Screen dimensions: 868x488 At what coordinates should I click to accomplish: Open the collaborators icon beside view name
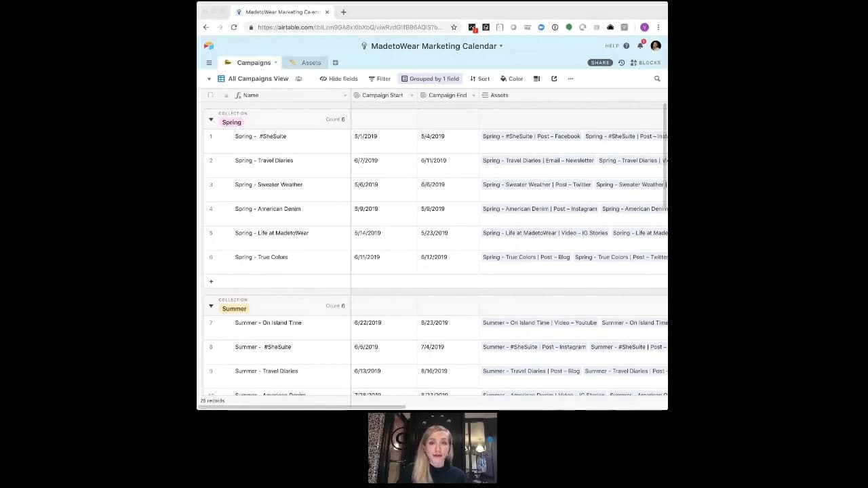[x=298, y=79]
